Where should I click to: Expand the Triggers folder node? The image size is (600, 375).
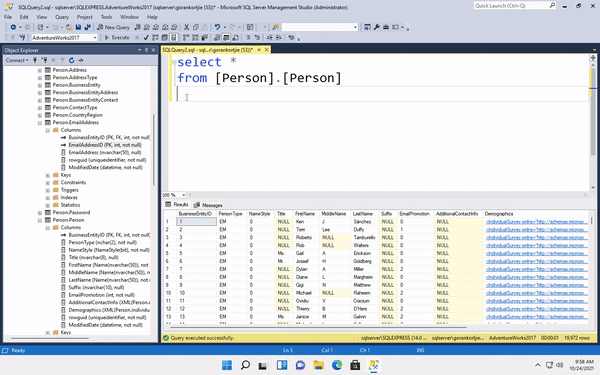[x=48, y=190]
